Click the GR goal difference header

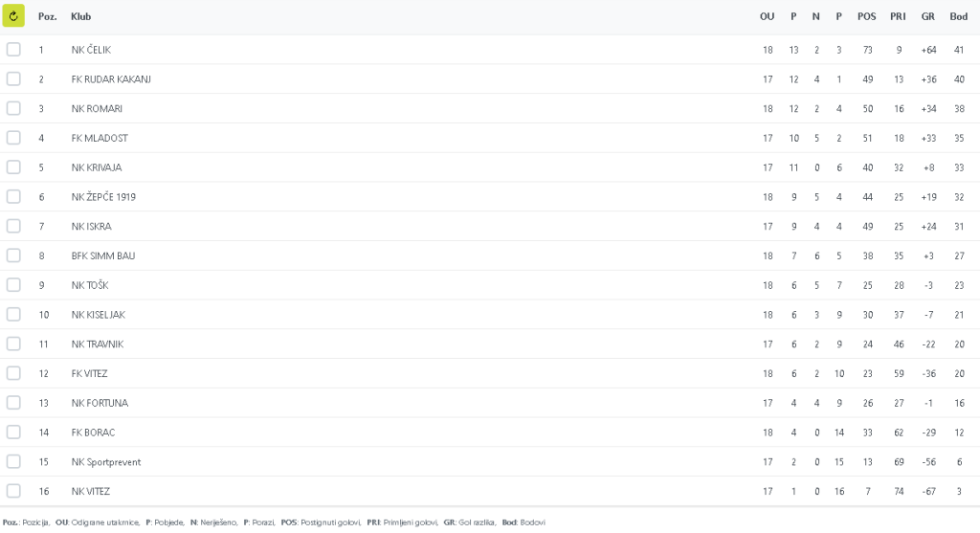(x=927, y=17)
